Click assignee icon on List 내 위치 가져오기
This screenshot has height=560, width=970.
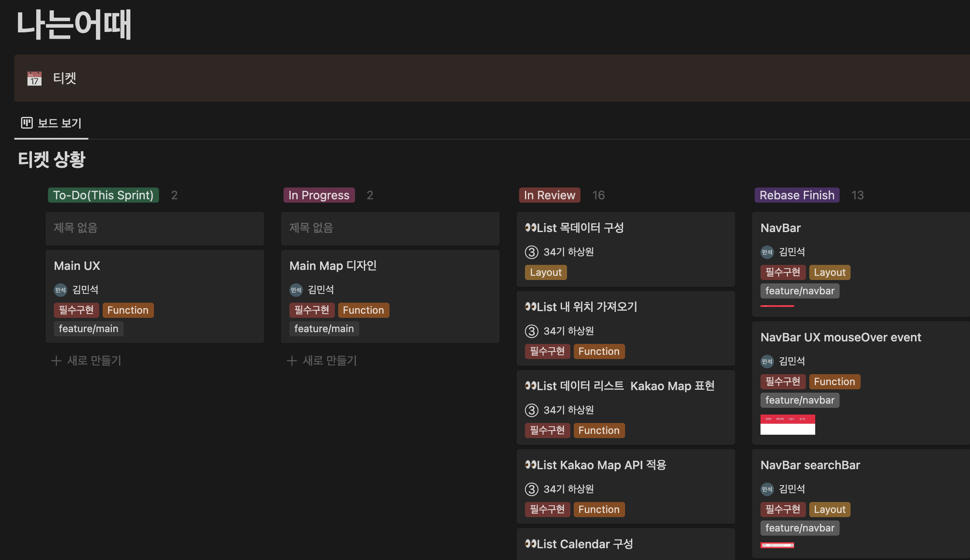click(x=532, y=331)
